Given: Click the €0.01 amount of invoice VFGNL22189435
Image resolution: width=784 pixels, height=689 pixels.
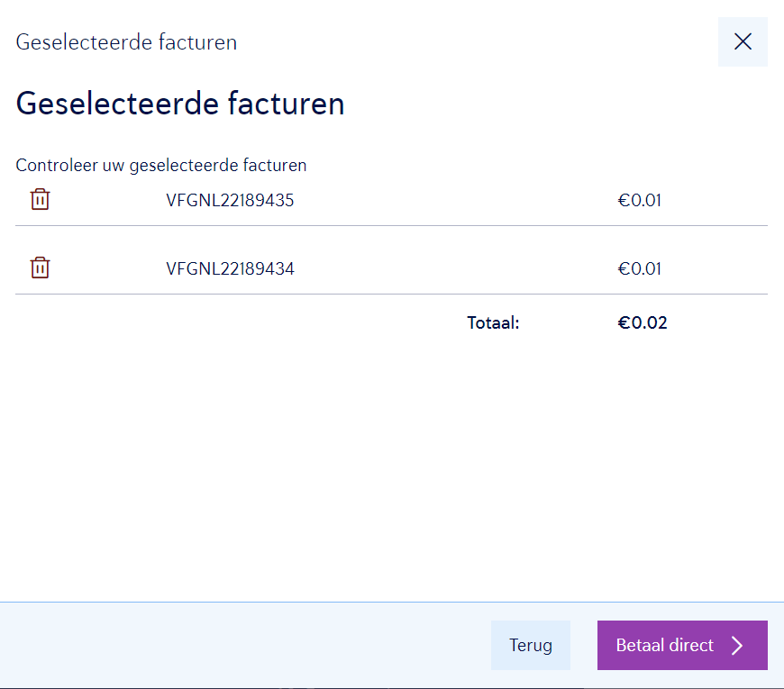Looking at the screenshot, I should point(639,201).
